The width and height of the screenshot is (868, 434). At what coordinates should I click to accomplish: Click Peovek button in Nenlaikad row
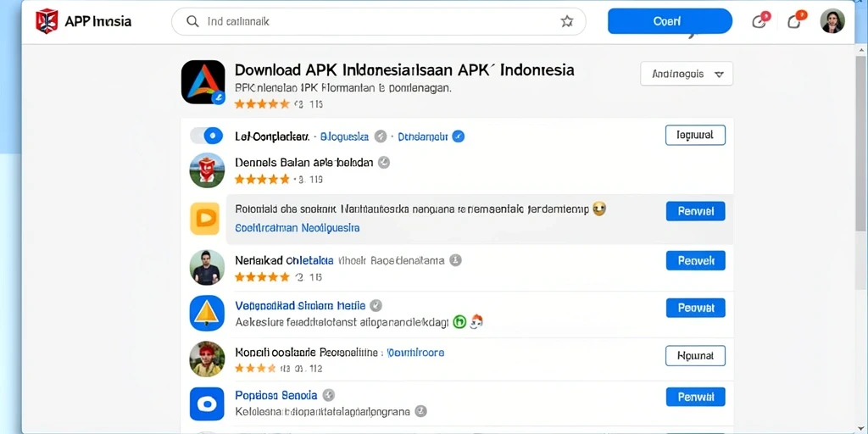(x=695, y=260)
